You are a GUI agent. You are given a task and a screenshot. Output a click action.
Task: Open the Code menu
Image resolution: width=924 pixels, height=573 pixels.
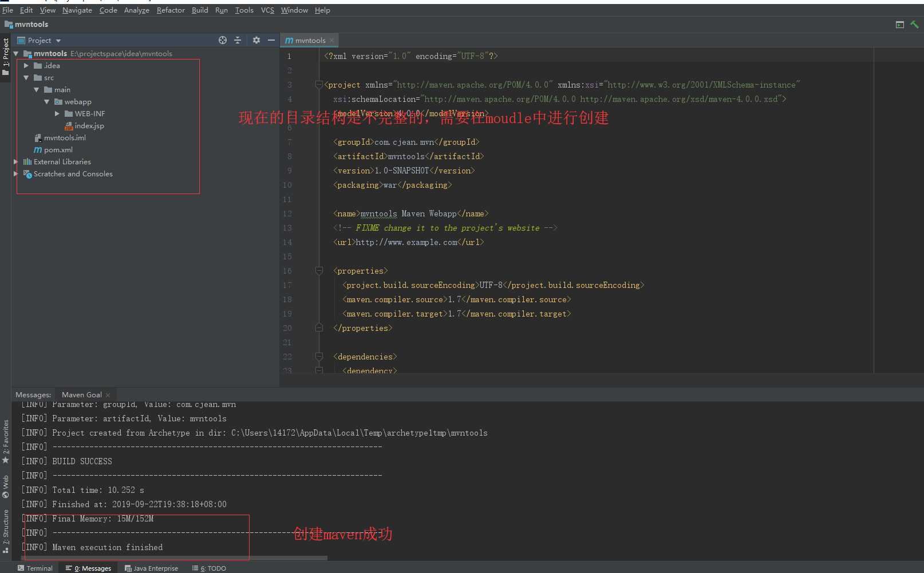[x=108, y=10]
